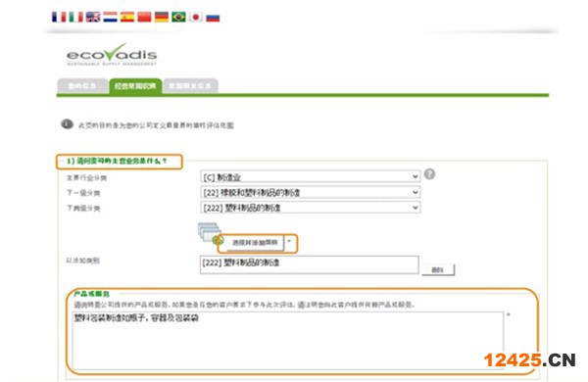Open the third-level dropdown showing [222] 塑料制品的制造
The image size is (588, 382).
pos(310,208)
